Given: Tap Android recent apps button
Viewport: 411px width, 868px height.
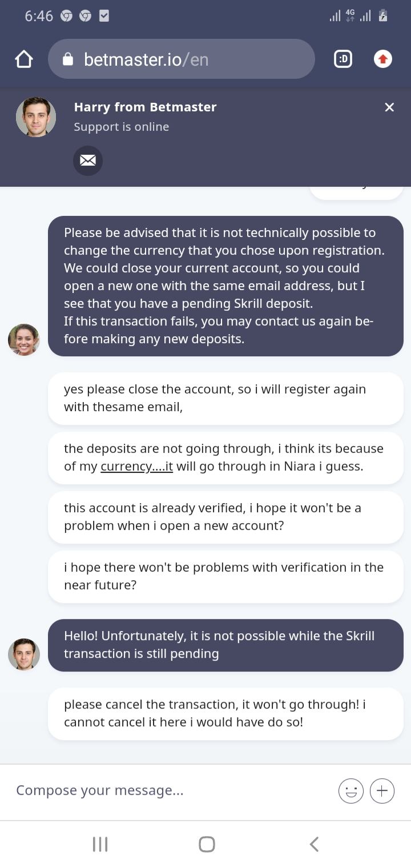Looking at the screenshot, I should (x=100, y=844).
